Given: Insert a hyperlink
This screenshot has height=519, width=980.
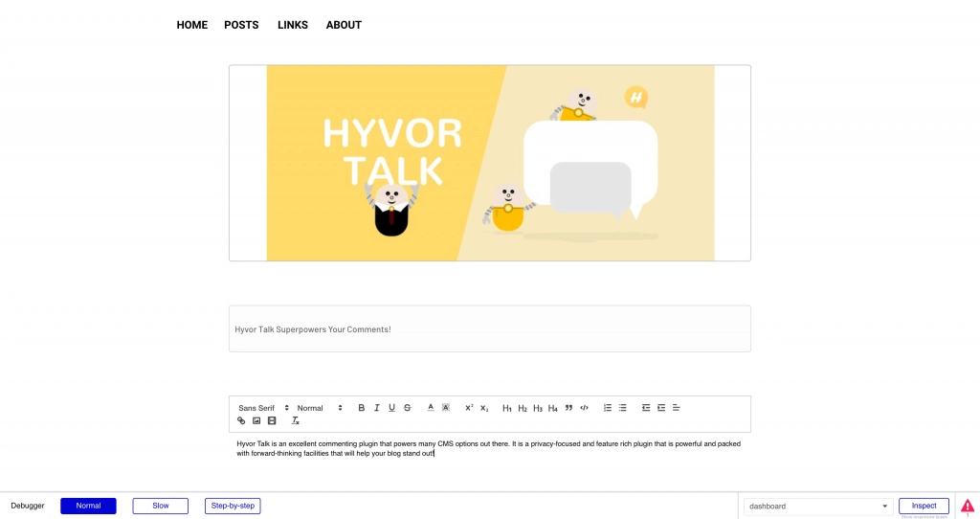Looking at the screenshot, I should [241, 420].
